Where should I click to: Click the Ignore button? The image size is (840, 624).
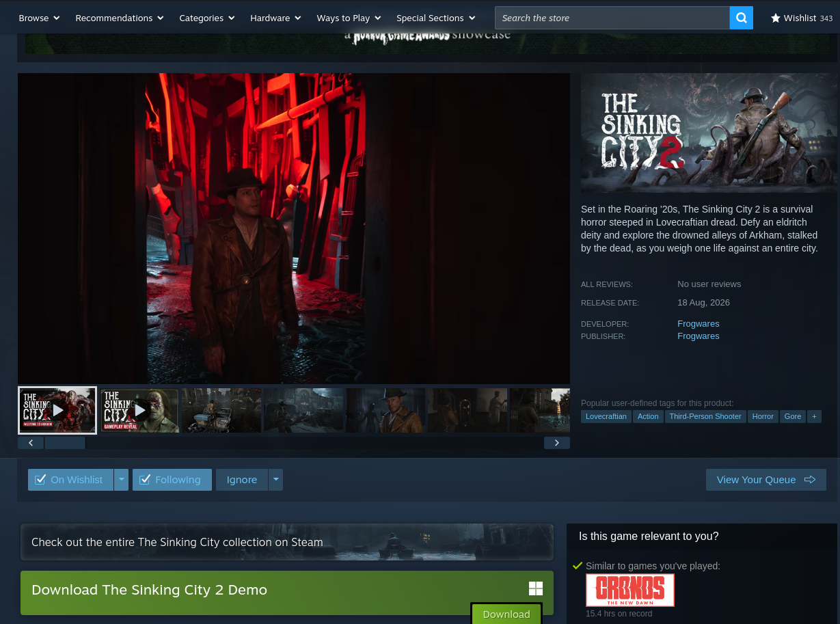(242, 480)
